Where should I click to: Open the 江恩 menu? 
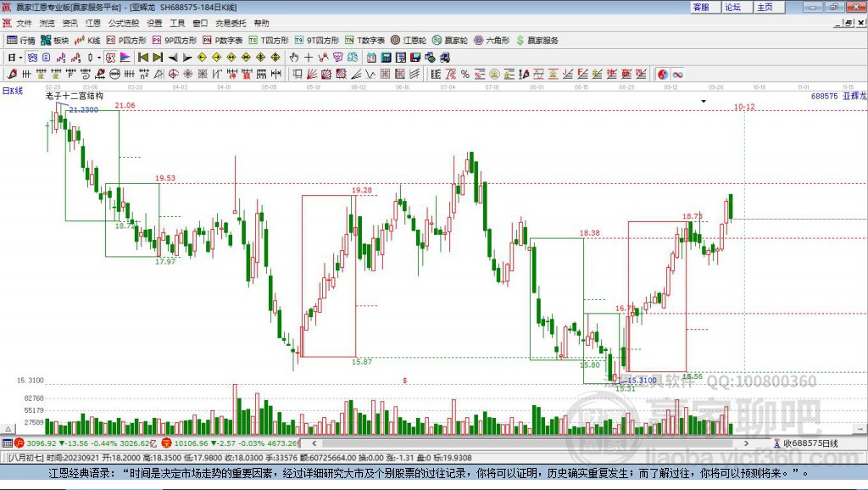[x=93, y=23]
